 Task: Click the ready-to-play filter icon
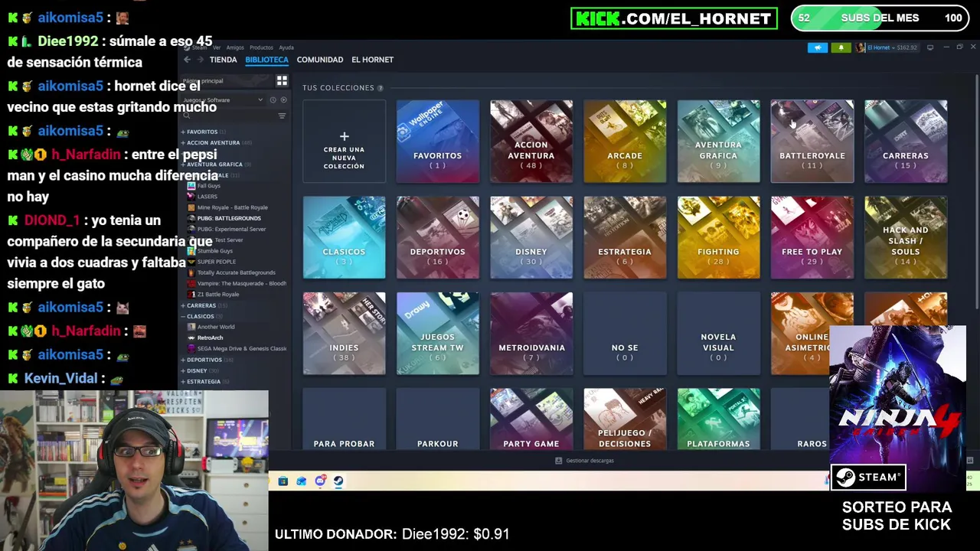click(283, 100)
